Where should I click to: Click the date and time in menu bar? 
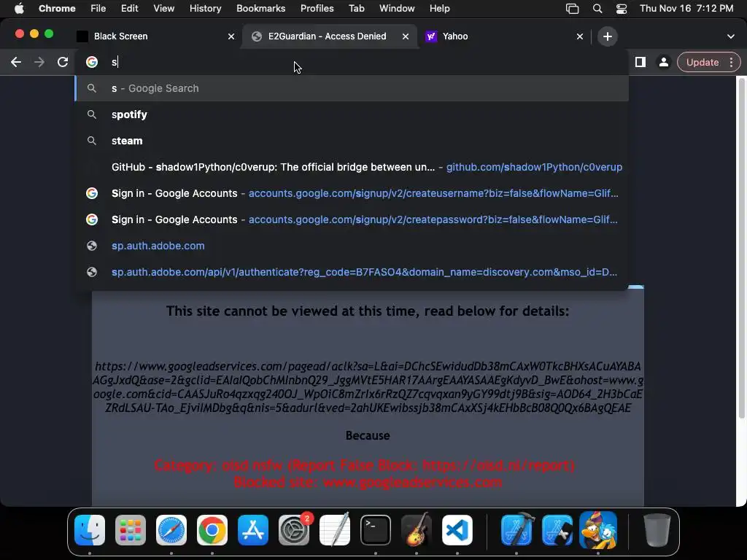[686, 8]
